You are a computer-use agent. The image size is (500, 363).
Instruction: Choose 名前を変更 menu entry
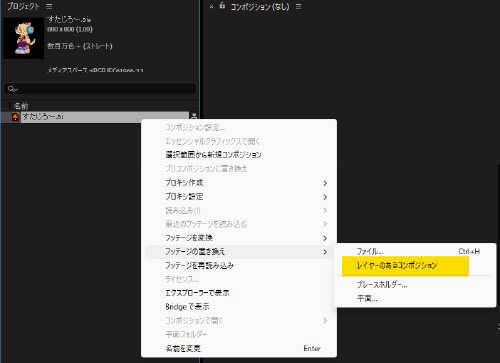(x=239, y=349)
